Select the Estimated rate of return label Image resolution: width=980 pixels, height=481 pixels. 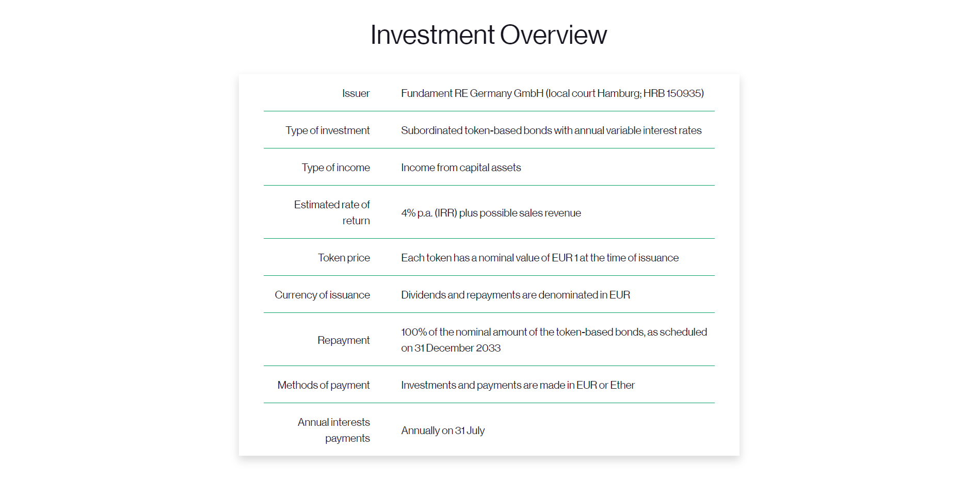click(332, 212)
